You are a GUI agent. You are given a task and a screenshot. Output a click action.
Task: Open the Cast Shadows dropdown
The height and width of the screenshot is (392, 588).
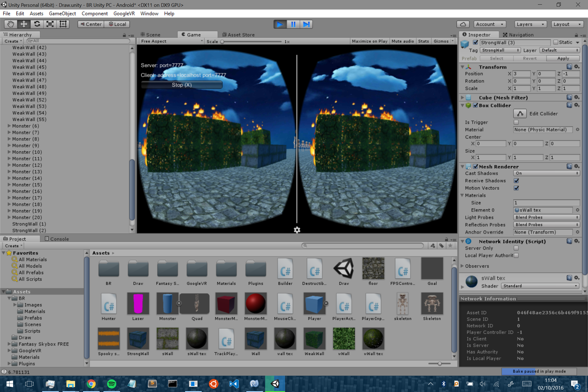click(546, 173)
